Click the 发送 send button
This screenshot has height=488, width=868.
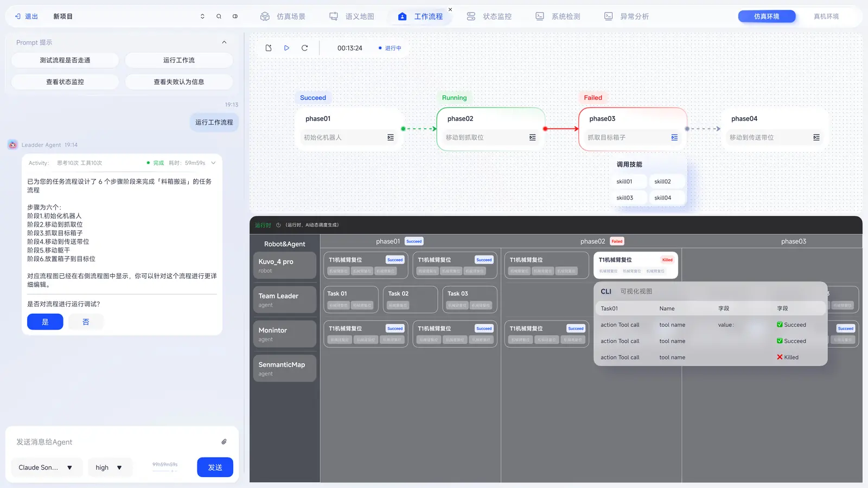click(215, 467)
